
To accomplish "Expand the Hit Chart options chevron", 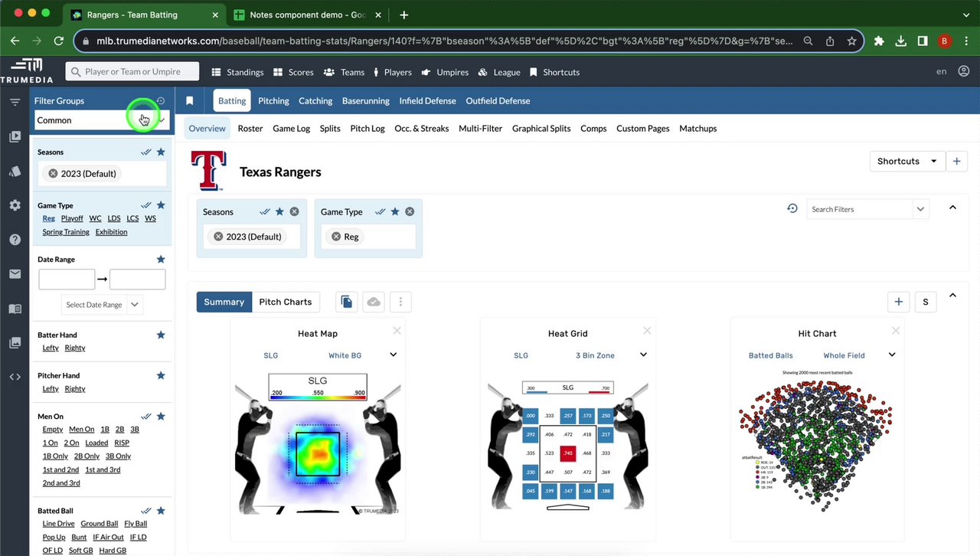I will coord(892,355).
